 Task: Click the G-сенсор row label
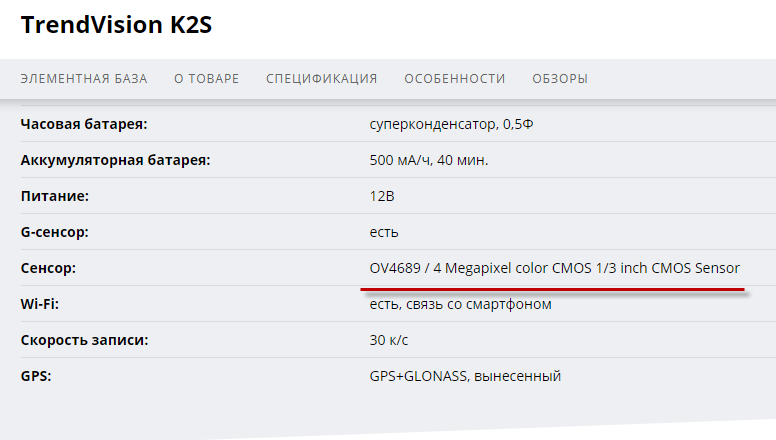56,232
